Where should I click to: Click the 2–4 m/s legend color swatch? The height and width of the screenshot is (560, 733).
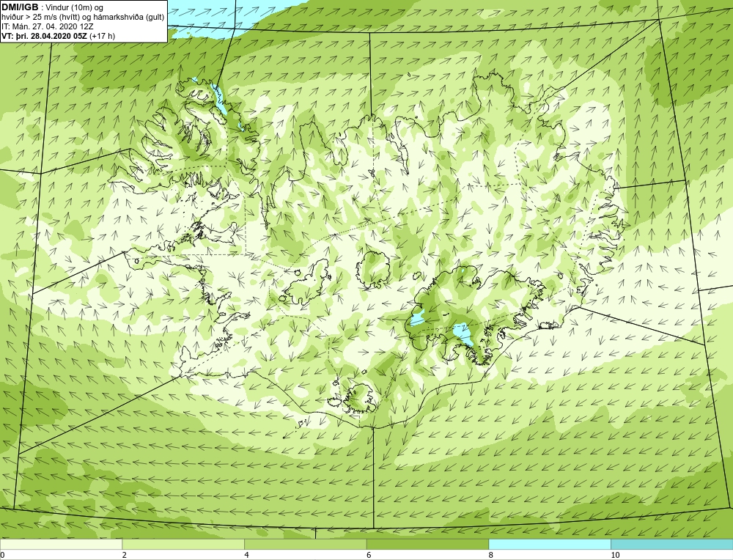(x=183, y=544)
